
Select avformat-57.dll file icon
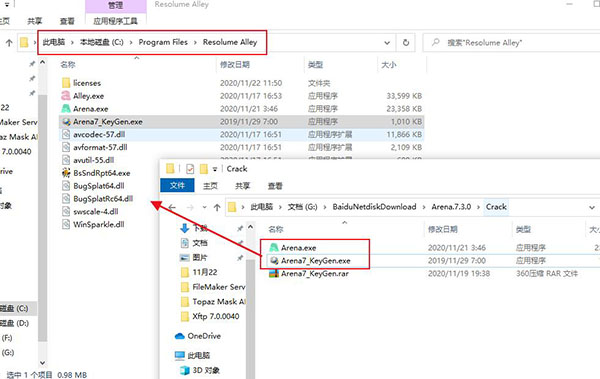66,147
